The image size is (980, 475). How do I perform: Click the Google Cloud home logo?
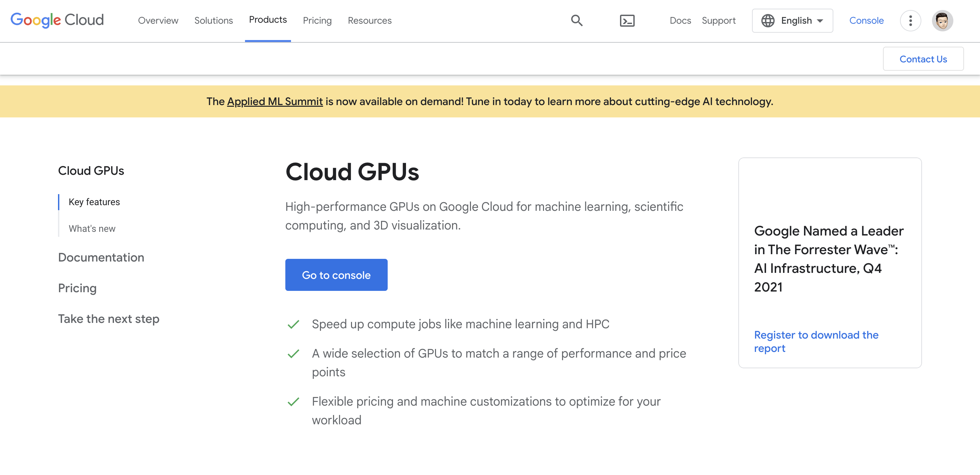[57, 20]
